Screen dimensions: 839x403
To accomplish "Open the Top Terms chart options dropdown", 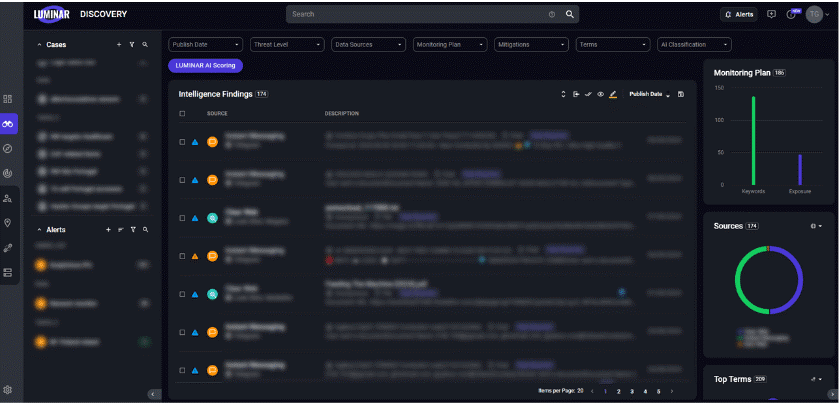I will click(816, 379).
